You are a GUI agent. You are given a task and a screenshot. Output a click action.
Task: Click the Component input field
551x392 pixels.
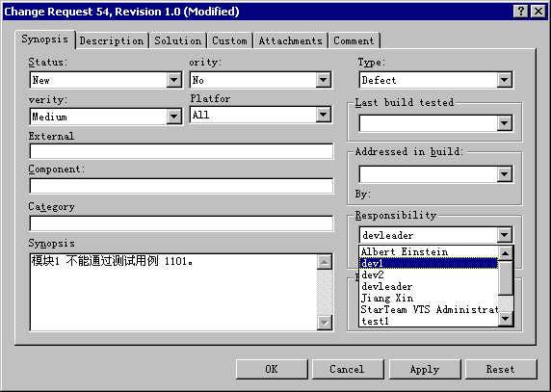click(181, 186)
